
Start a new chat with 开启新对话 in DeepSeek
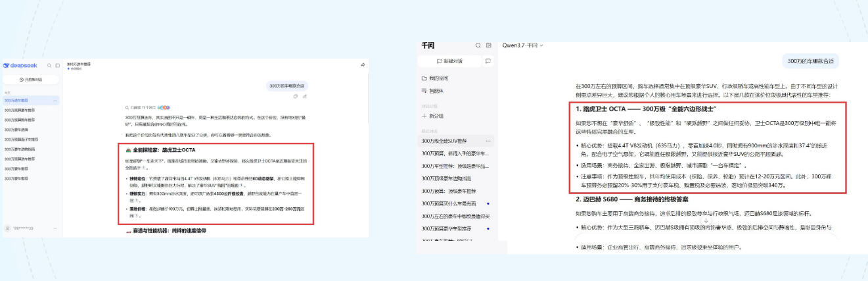coord(31,79)
